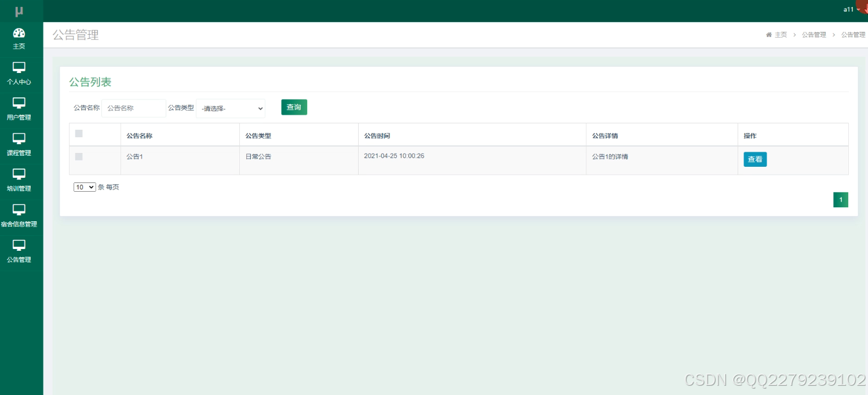The image size is (868, 395).
Task: Select 公告管理 in the breadcrumb trail
Action: (x=814, y=34)
